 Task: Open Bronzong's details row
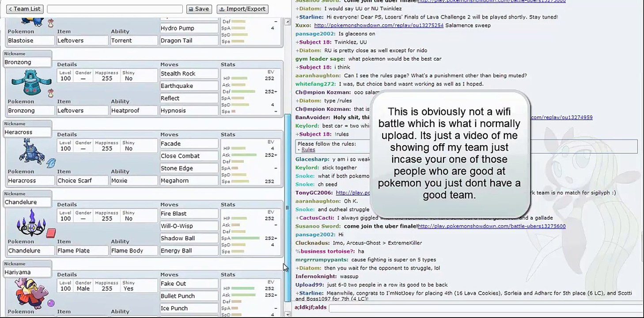[107, 76]
